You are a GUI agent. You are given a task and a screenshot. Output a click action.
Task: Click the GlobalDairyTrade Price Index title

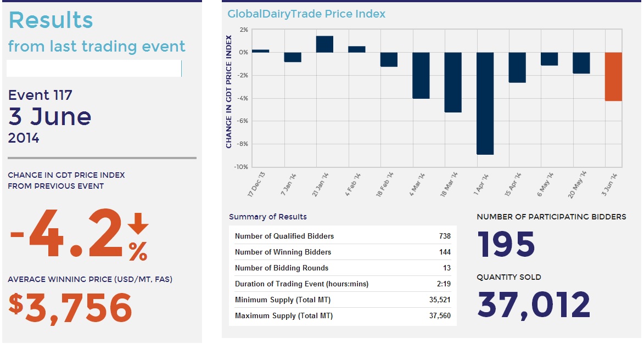pos(306,14)
